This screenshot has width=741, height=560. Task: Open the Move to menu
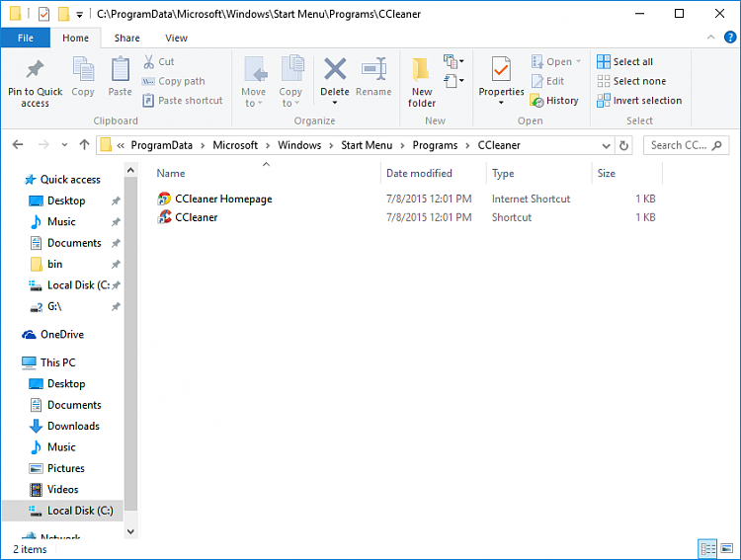pos(253,81)
